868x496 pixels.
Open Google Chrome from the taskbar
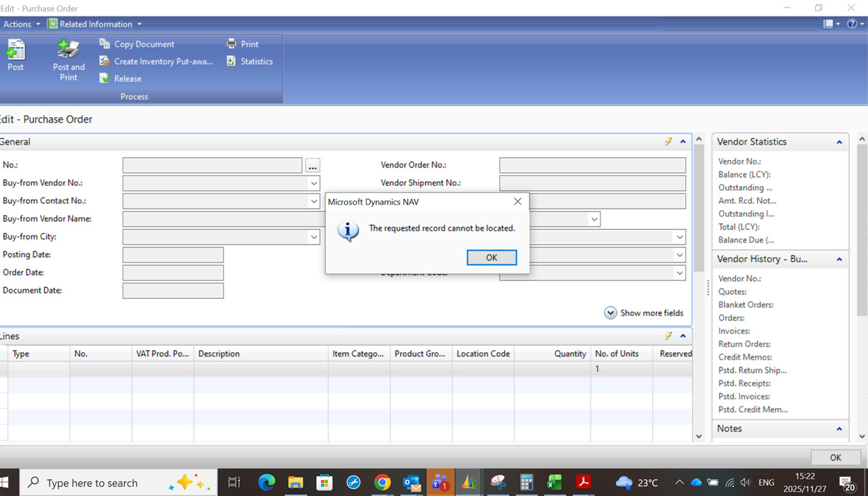tap(382, 482)
